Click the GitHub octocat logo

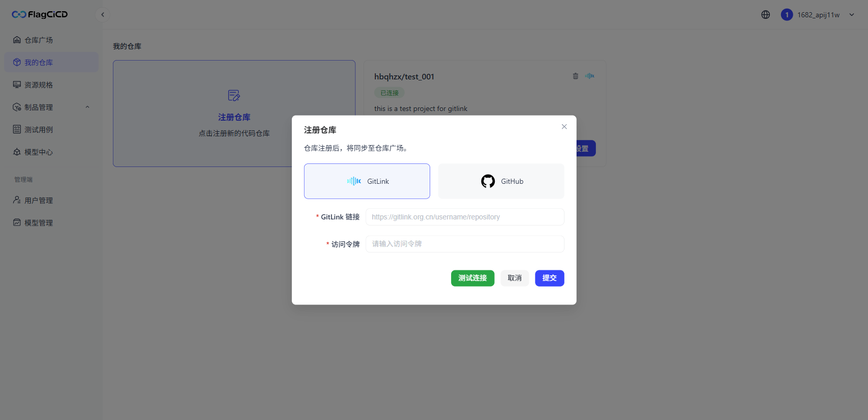pyautogui.click(x=488, y=181)
